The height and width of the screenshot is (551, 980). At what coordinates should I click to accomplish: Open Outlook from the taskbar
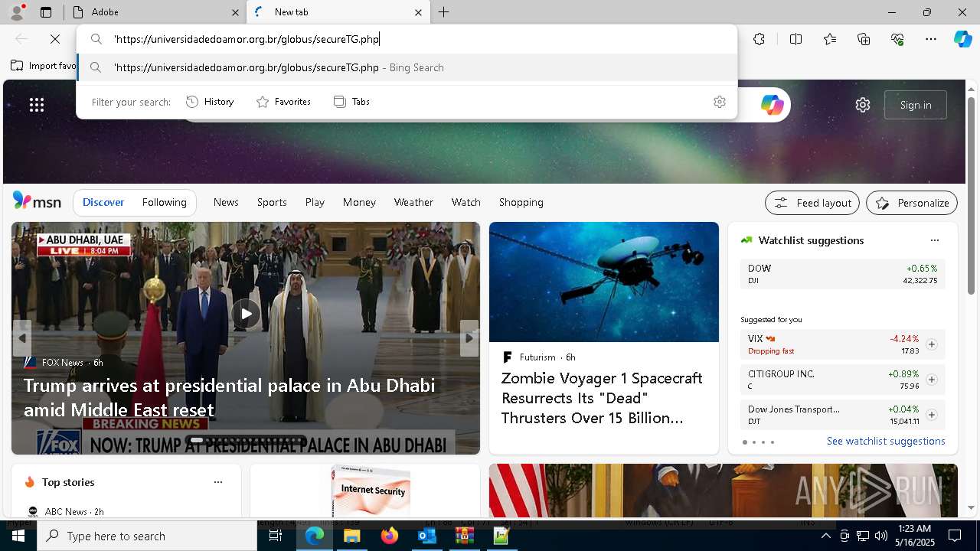[x=427, y=536]
